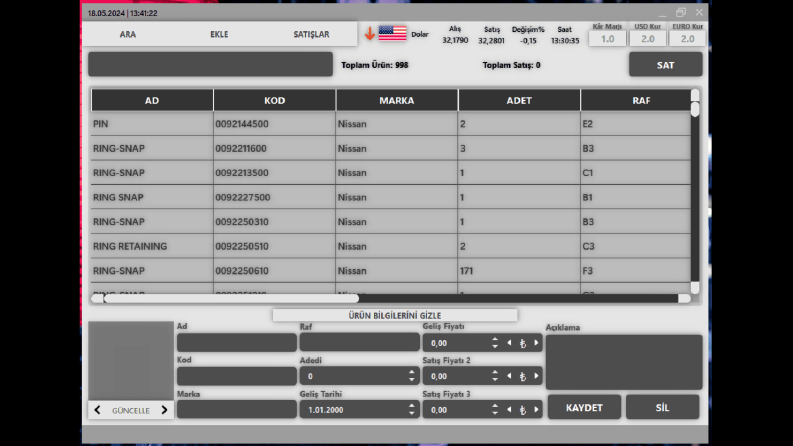Switch Satış Fiyatı 3 currency with left arrow

click(509, 410)
